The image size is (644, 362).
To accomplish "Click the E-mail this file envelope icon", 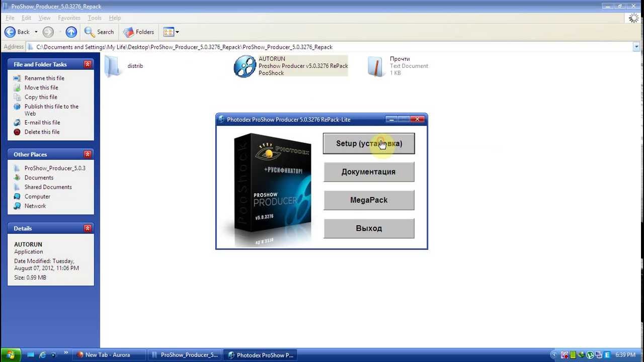I will (x=17, y=122).
